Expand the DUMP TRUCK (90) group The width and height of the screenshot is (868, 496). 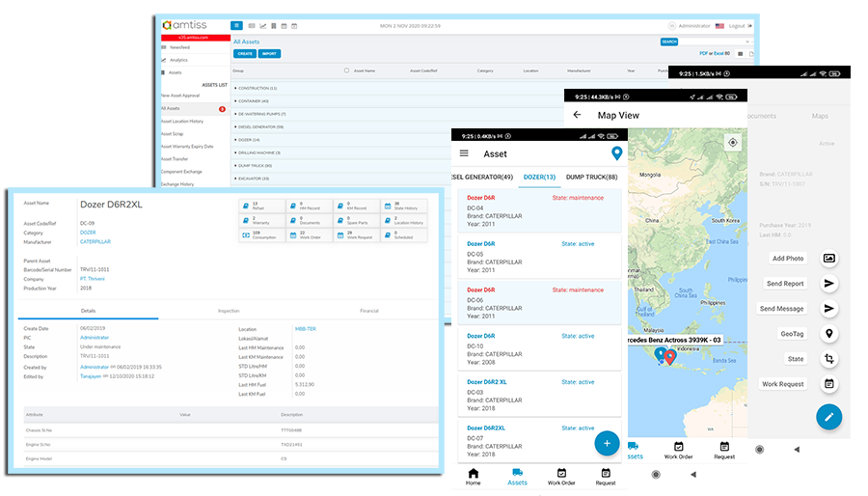pos(252,165)
